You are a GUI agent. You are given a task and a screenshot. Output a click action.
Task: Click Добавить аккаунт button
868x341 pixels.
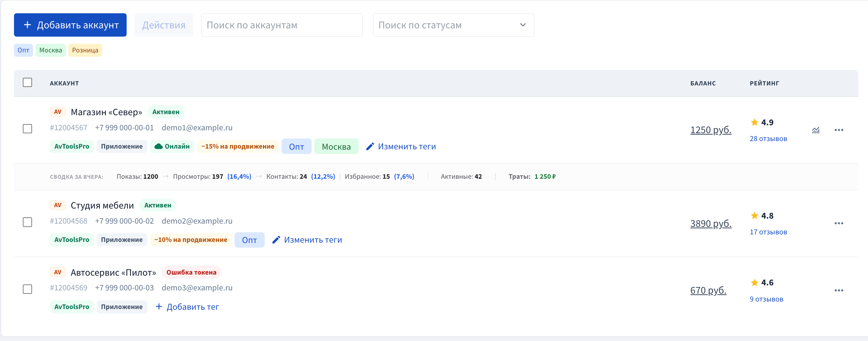[x=70, y=25]
